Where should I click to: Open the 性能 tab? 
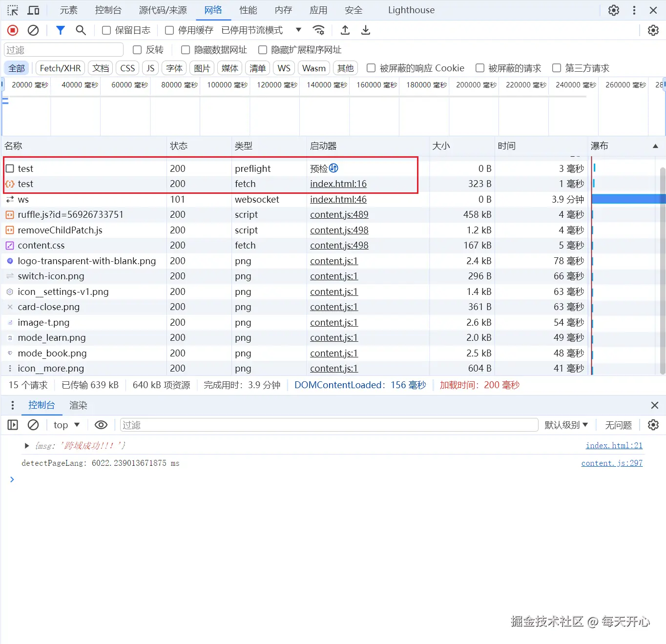pos(248,10)
